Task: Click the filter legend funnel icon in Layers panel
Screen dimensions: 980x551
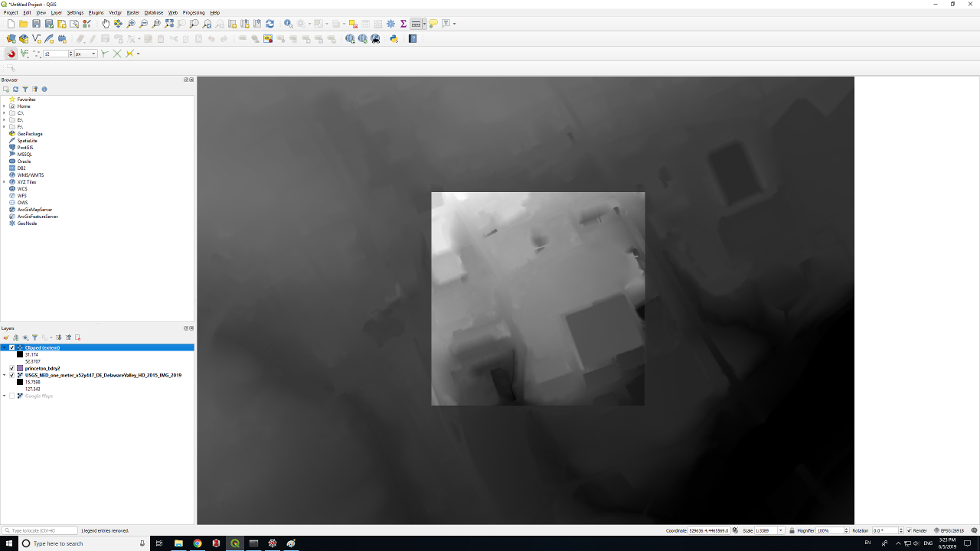Action: click(x=34, y=337)
